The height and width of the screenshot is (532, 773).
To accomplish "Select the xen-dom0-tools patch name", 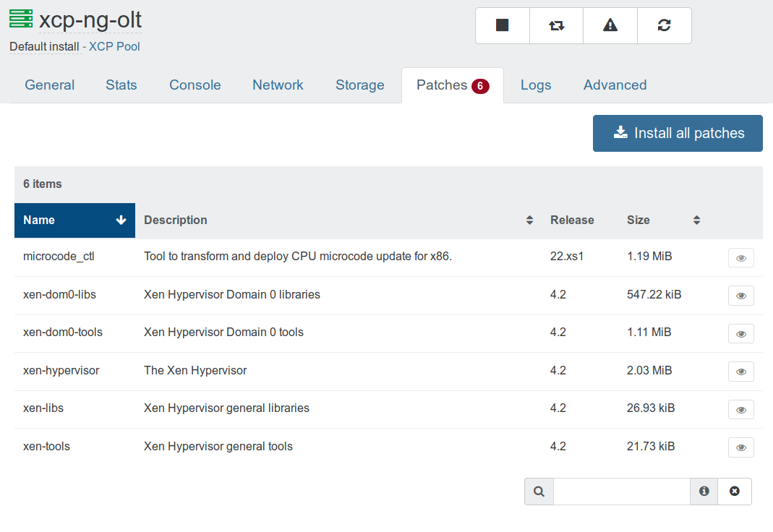I will pyautogui.click(x=63, y=332).
